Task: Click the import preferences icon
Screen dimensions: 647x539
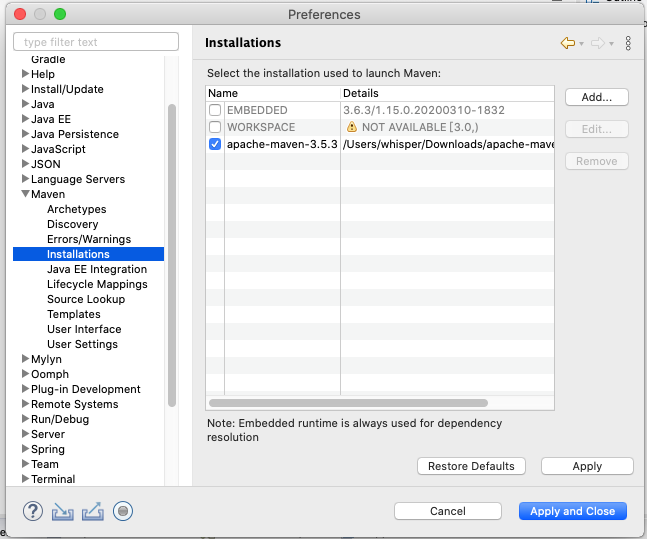Action: click(x=63, y=511)
